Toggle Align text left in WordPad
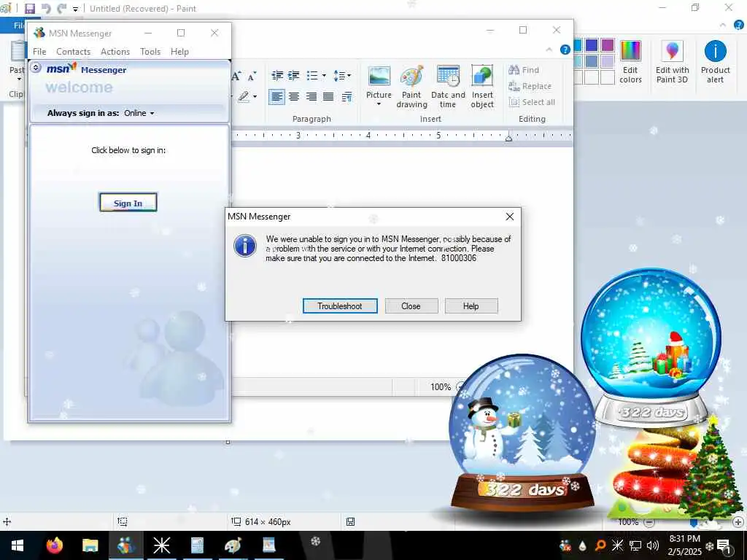The width and height of the screenshot is (747, 560). pyautogui.click(x=276, y=97)
